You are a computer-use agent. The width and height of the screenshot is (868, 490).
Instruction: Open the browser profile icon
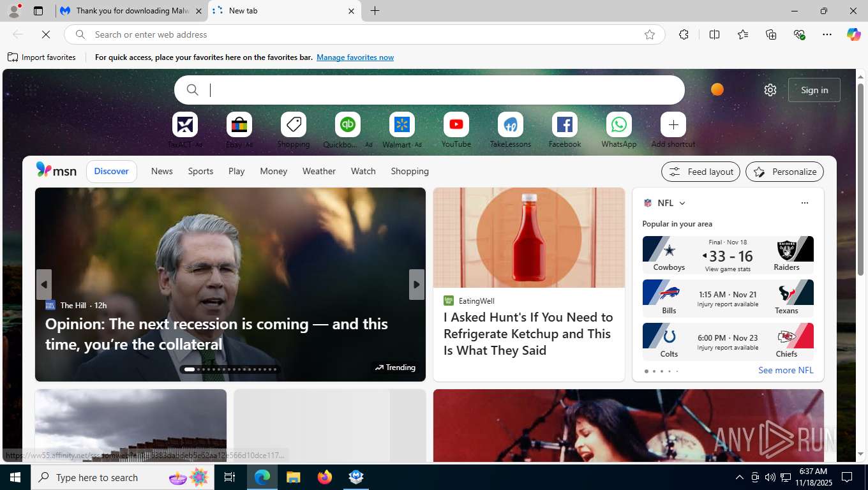point(14,11)
